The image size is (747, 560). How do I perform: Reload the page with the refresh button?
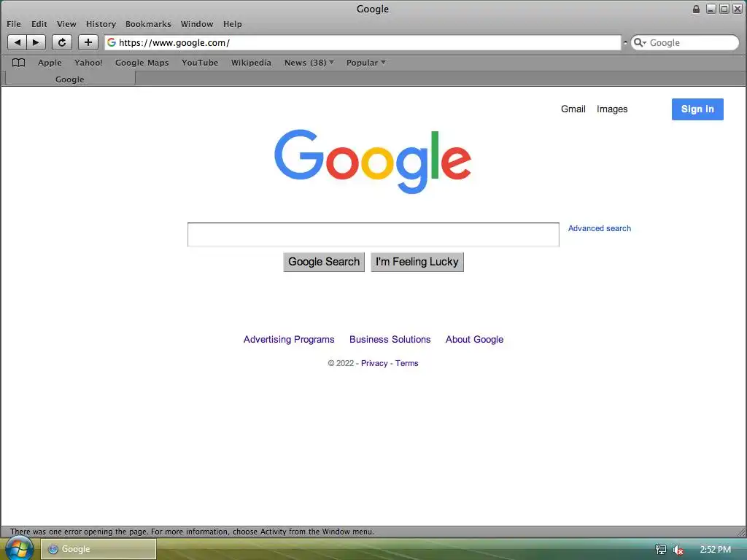coord(62,42)
